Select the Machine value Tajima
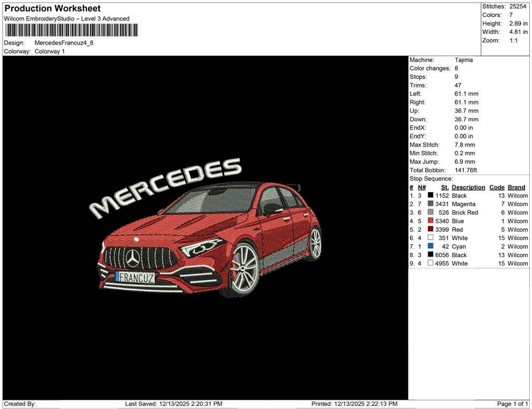The image size is (532, 409). (x=464, y=60)
